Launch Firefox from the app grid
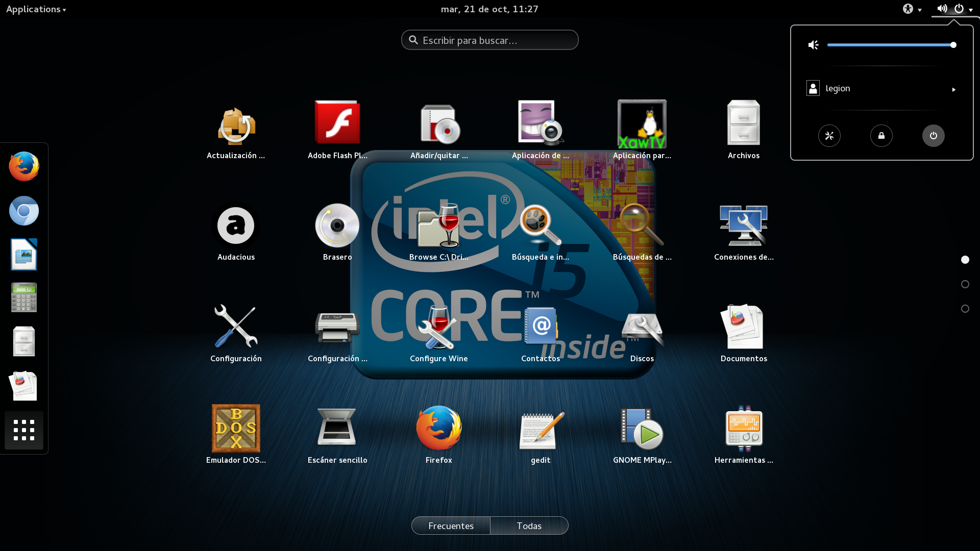This screenshot has height=551, width=980. [x=439, y=435]
